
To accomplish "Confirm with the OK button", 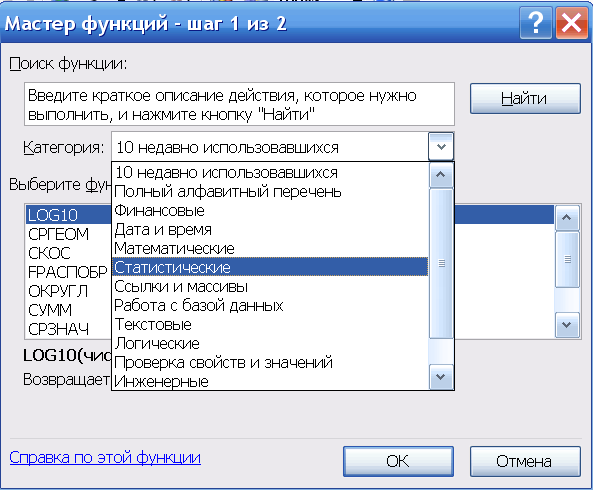I will click(398, 461).
